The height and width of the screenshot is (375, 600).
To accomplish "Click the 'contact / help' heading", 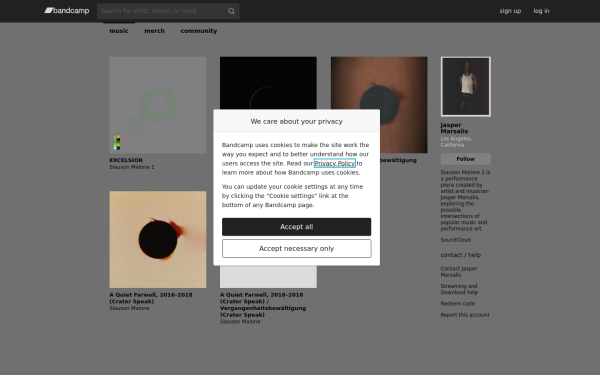I will point(461,255).
